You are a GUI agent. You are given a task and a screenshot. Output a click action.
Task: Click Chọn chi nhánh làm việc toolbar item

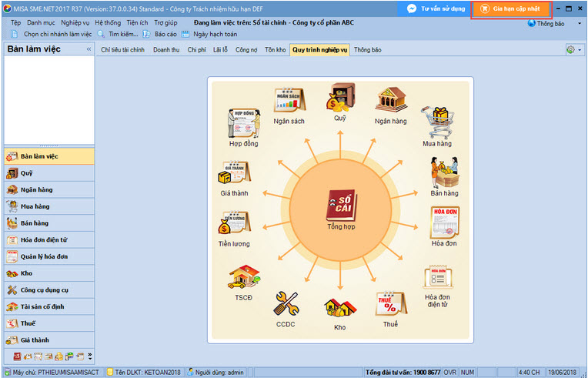tap(52, 35)
